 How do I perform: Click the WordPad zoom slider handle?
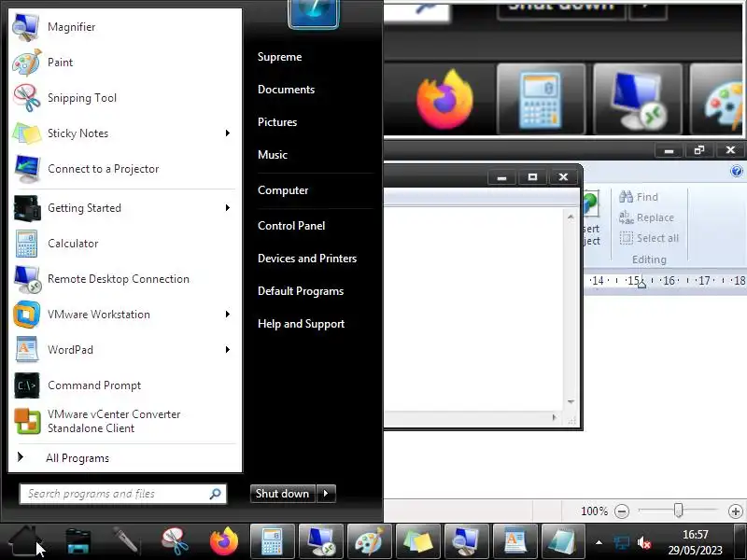coord(678,511)
